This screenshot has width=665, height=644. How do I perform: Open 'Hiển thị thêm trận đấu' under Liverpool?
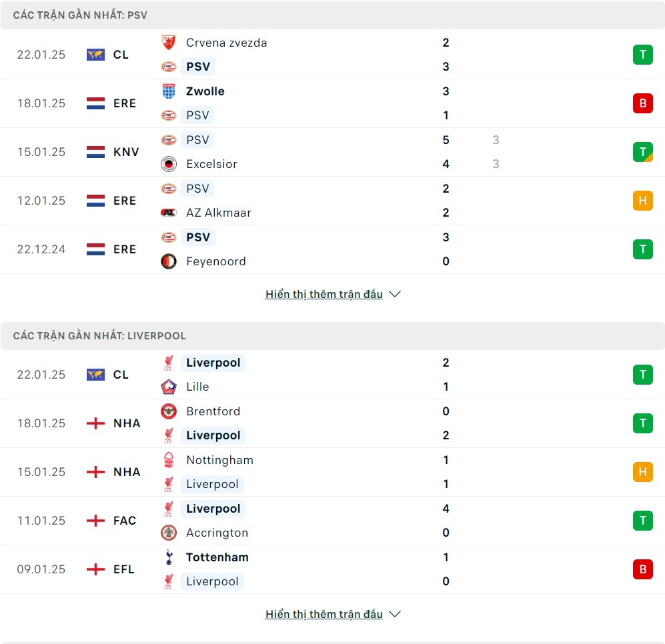[324, 614]
